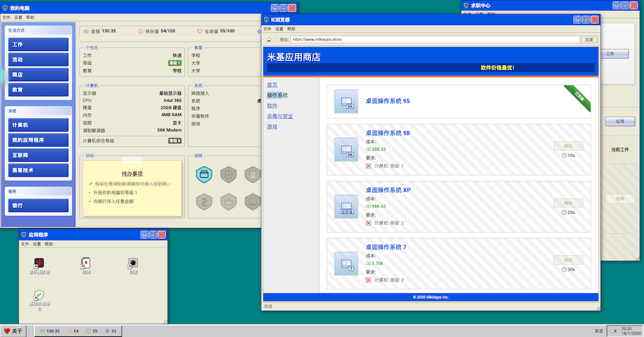Open 黑客技术 in the system panel

[x=39, y=170]
